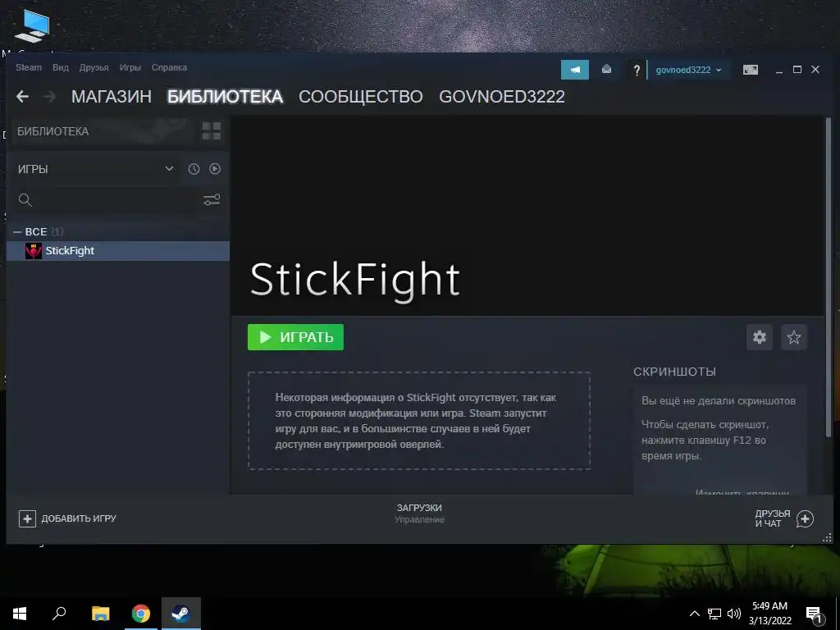Click the question mark help icon
The height and width of the screenshot is (630, 840).
click(637, 71)
